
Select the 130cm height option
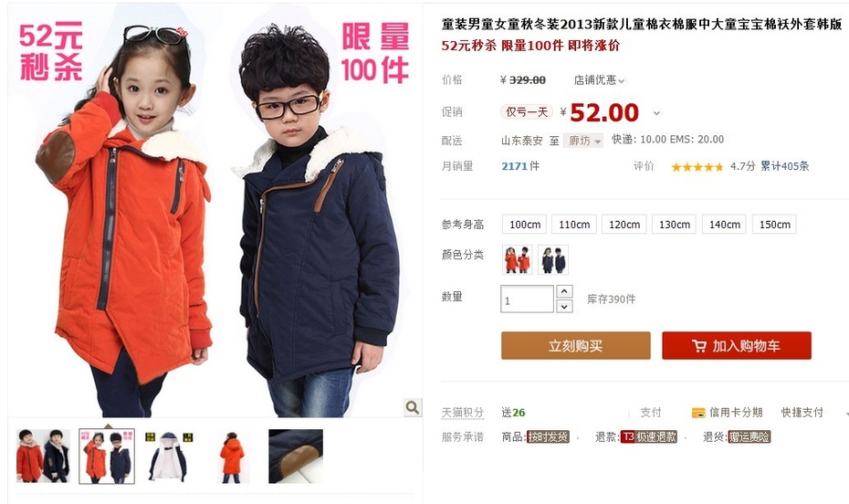point(674,224)
